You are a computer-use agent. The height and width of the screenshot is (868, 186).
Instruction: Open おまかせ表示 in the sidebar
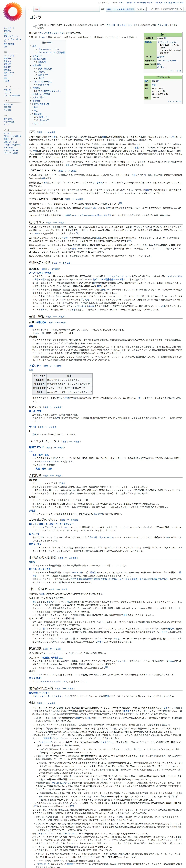(9, 122)
